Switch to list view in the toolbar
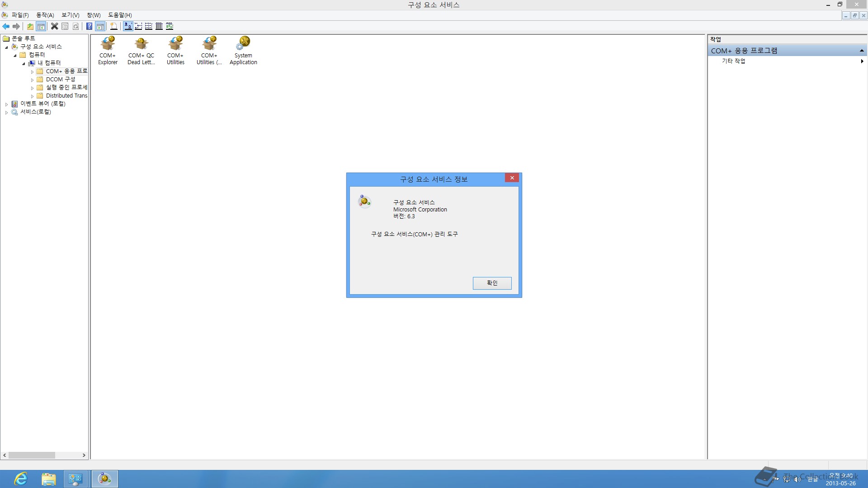The width and height of the screenshot is (868, 488). (149, 26)
